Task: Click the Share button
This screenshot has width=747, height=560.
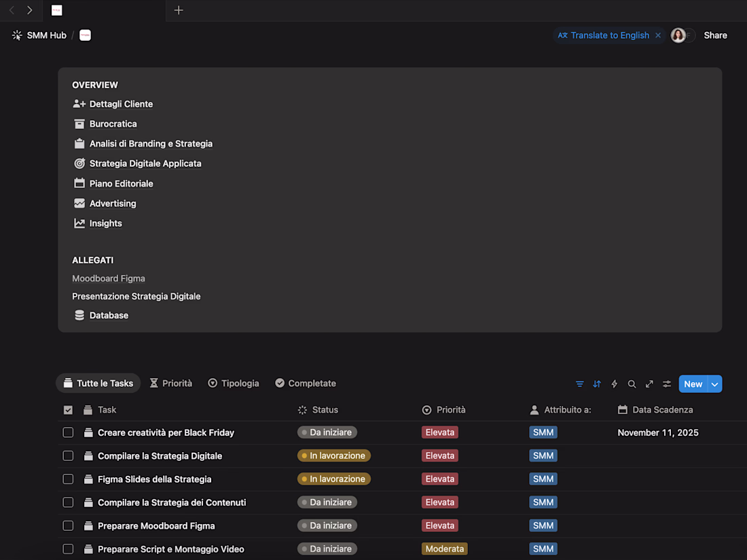Action: (715, 35)
